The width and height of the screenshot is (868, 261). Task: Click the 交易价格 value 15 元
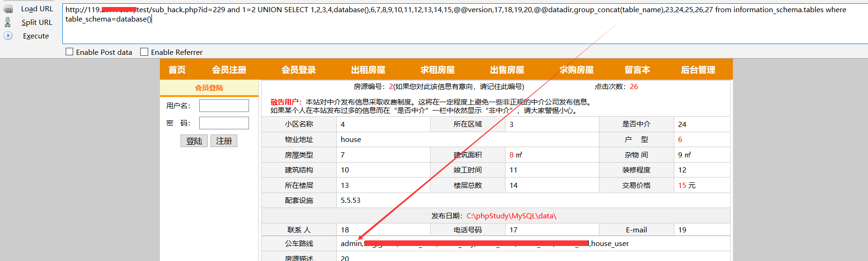(x=687, y=185)
